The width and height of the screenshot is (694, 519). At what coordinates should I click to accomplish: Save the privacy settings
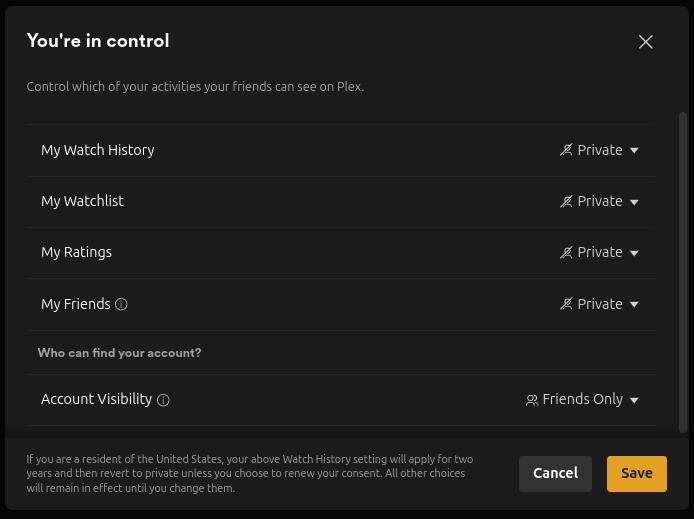[x=636, y=473]
